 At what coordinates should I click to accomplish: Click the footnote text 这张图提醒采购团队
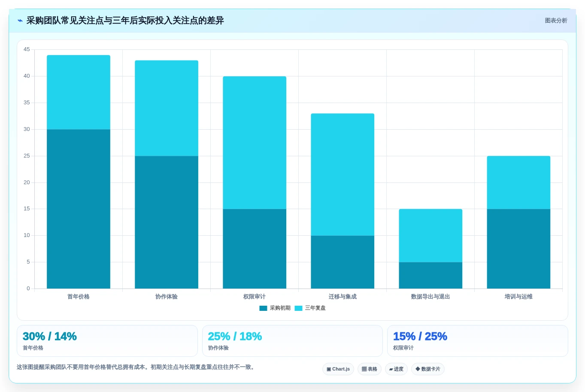(x=136, y=368)
